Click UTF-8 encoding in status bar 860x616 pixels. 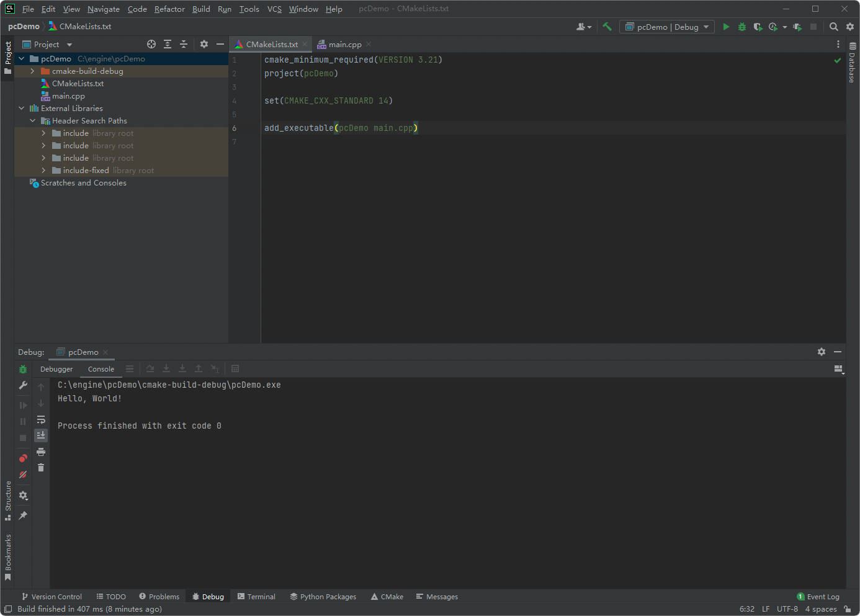(787, 609)
